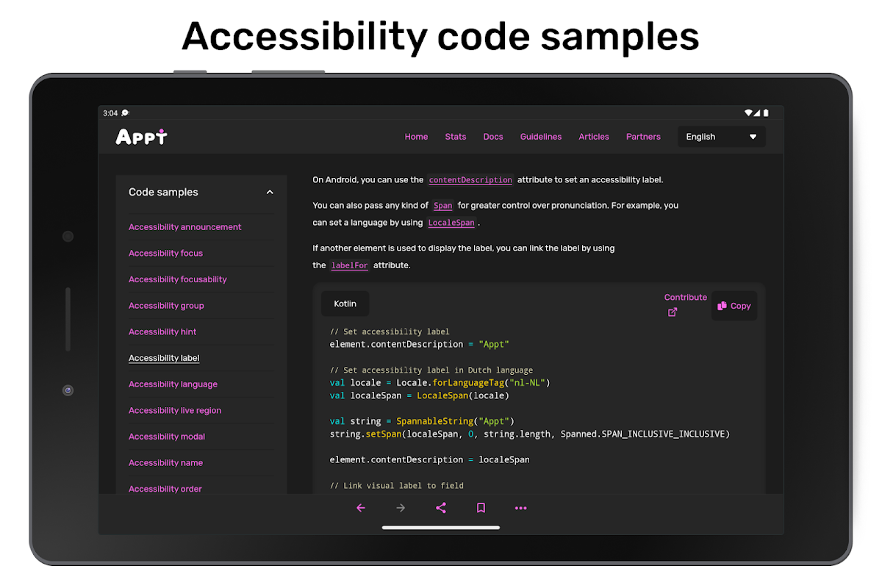Open Accessibility live region code sample
882x588 pixels.
pyautogui.click(x=175, y=411)
